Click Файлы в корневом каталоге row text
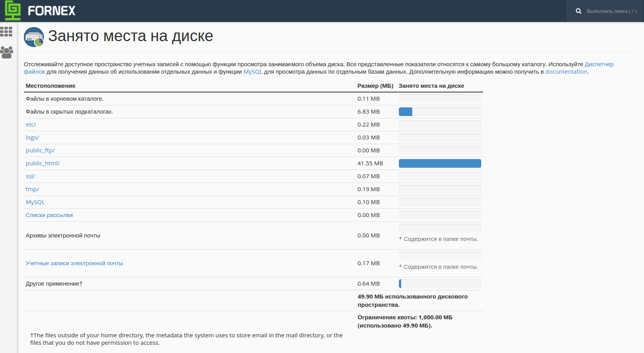Image resolution: width=644 pixels, height=353 pixels. click(65, 99)
